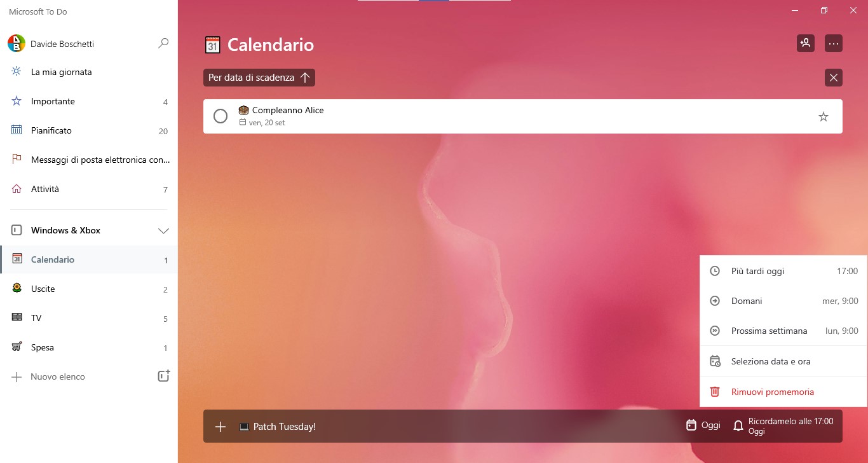Image resolution: width=868 pixels, height=463 pixels.
Task: Click the plus icon to add Patch Tuesday
Action: click(x=220, y=427)
